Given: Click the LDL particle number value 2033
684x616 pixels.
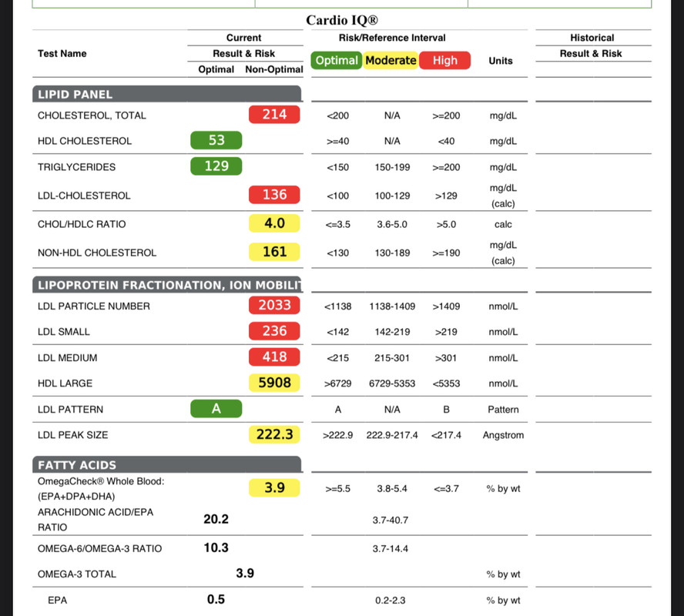Looking at the screenshot, I should 274,305.
